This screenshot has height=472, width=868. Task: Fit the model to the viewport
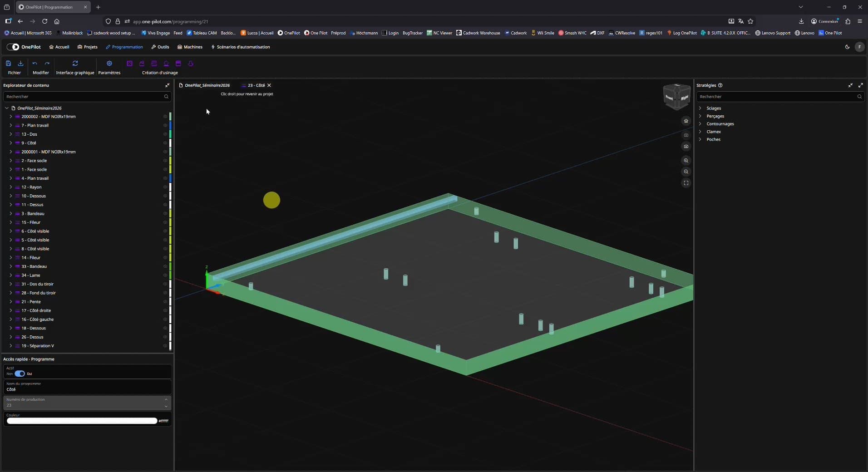coord(686,183)
